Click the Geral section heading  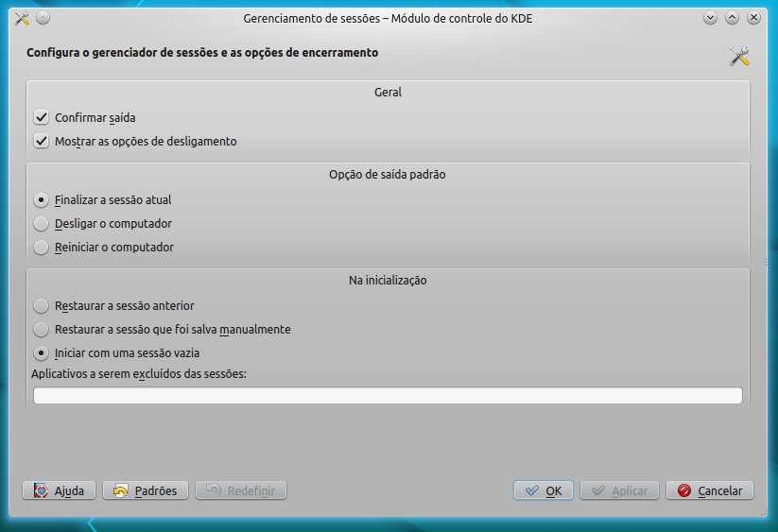(388, 93)
